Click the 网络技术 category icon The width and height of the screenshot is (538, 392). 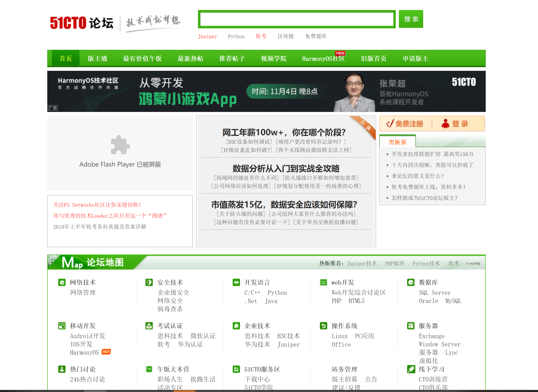click(62, 282)
